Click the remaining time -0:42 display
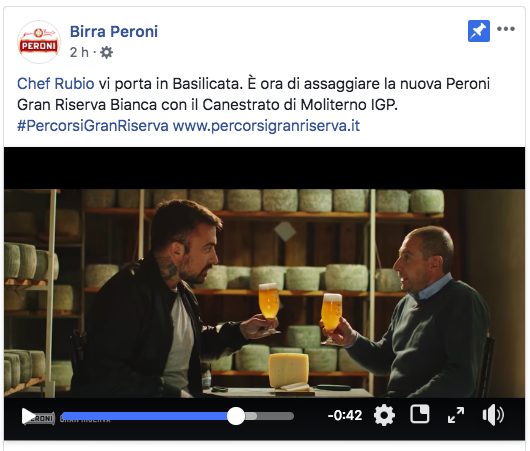This screenshot has width=530, height=451. [345, 415]
